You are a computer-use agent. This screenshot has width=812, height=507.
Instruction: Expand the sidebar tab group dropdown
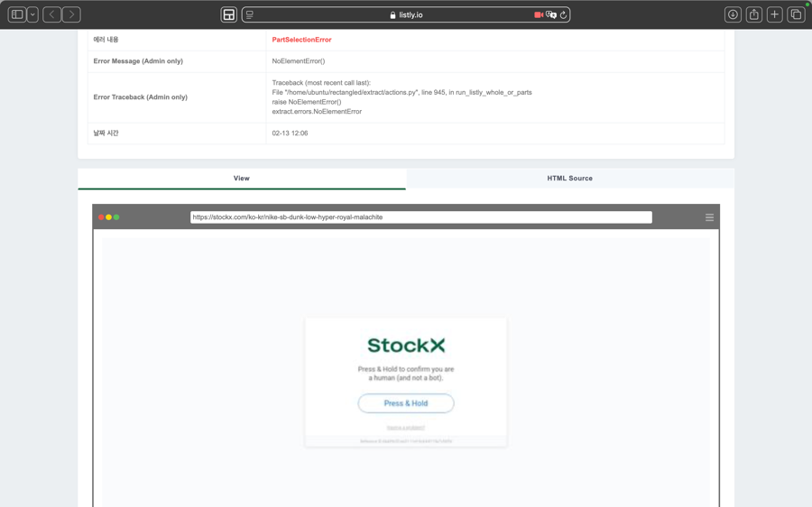[x=32, y=14]
